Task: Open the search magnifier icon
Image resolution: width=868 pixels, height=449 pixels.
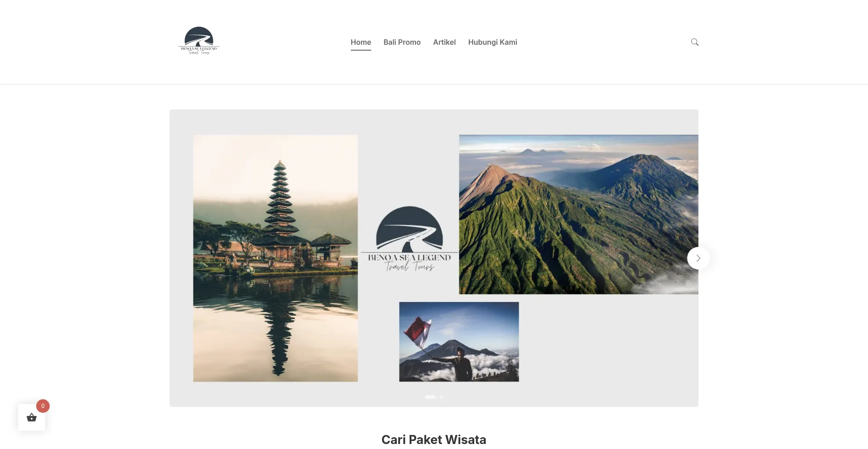Action: click(695, 42)
